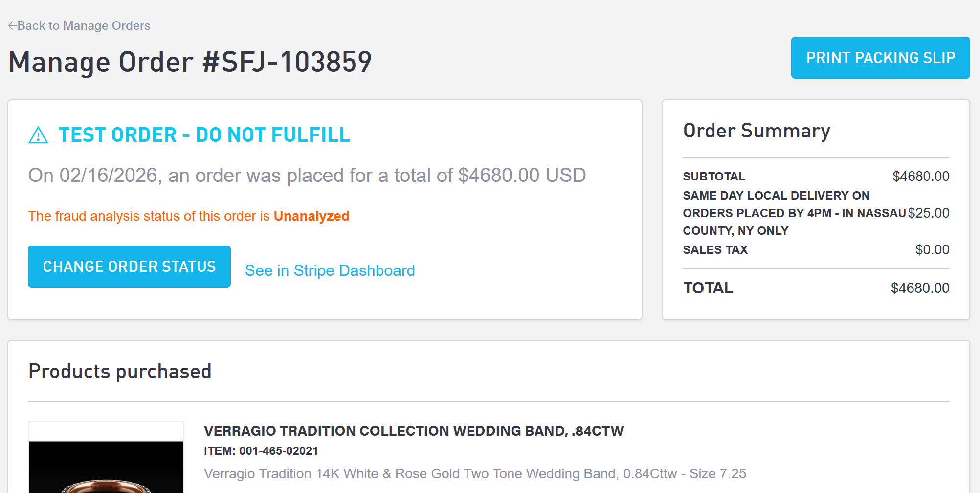
Task: Click the CHANGE ORDER STATUS button
Action: tap(129, 267)
